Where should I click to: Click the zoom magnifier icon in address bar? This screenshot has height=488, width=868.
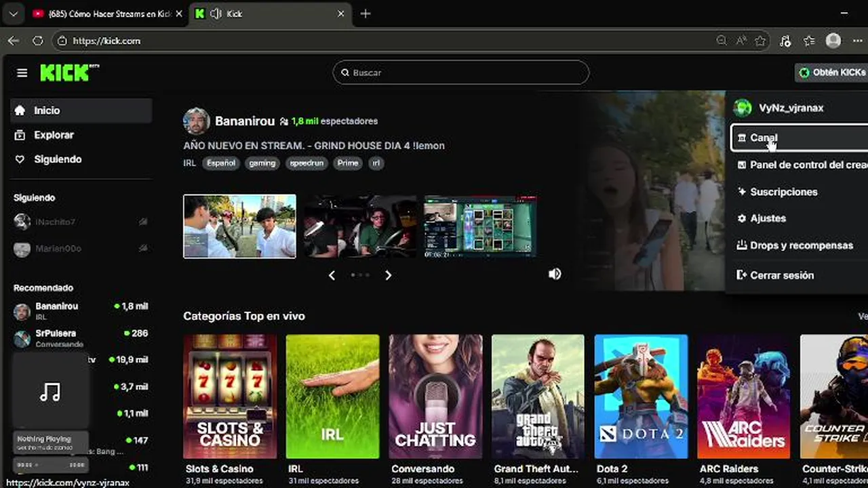coord(722,41)
